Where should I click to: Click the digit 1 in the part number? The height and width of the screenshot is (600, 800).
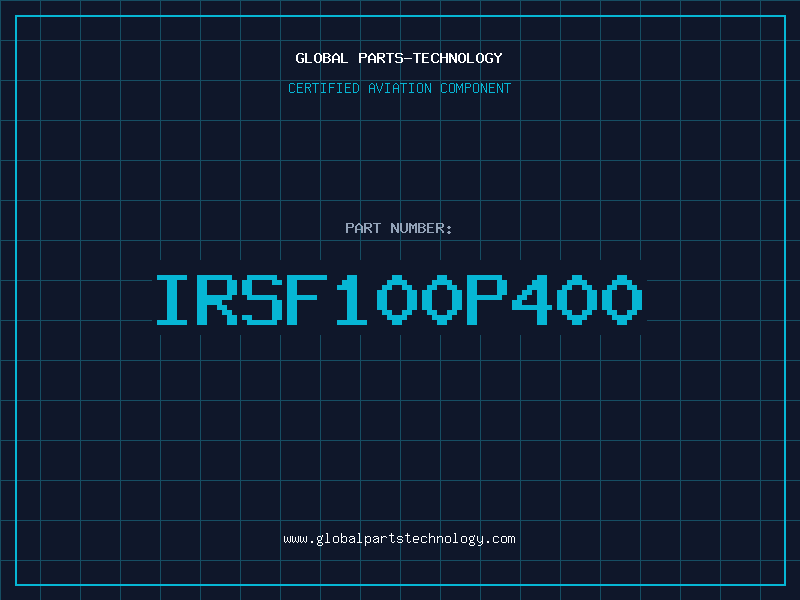[354, 300]
